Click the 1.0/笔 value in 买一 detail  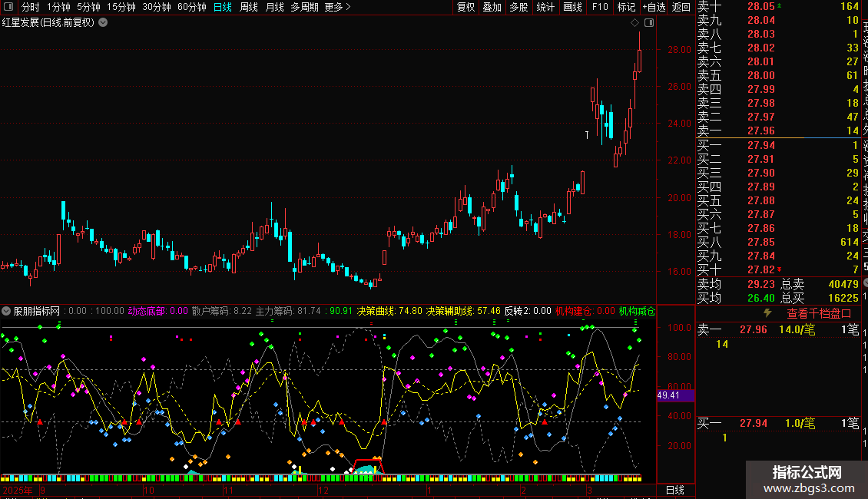pyautogui.click(x=800, y=423)
